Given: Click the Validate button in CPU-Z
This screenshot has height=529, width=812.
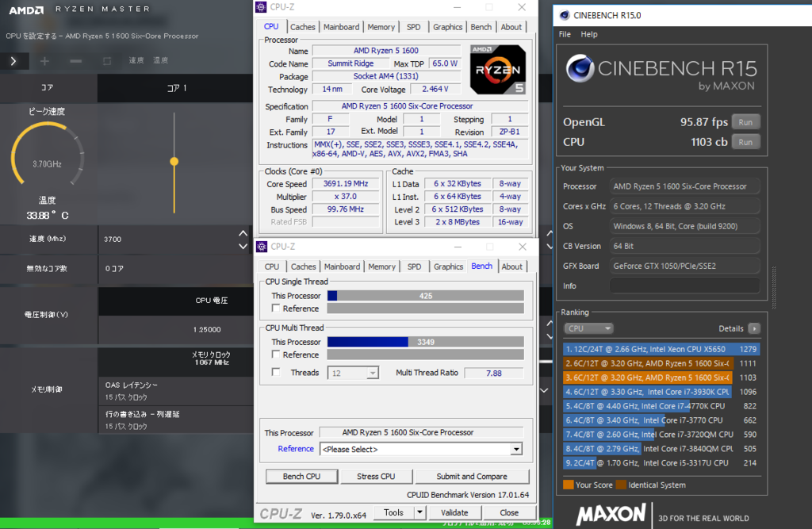Looking at the screenshot, I should coord(454,512).
